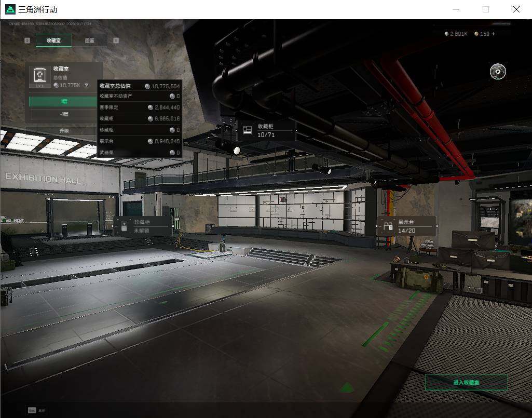Screen dimensions: 532x418
Task: Click the 收藏室 display case level icon
Action: (x=39, y=75)
